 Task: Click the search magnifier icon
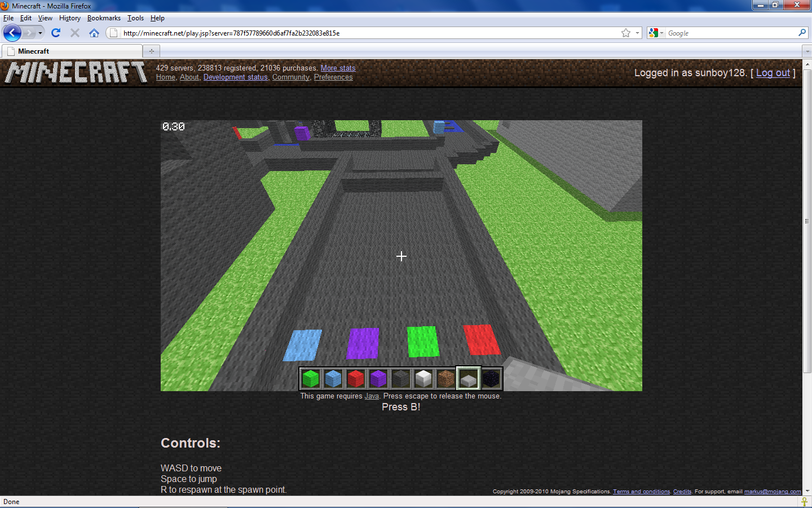802,33
